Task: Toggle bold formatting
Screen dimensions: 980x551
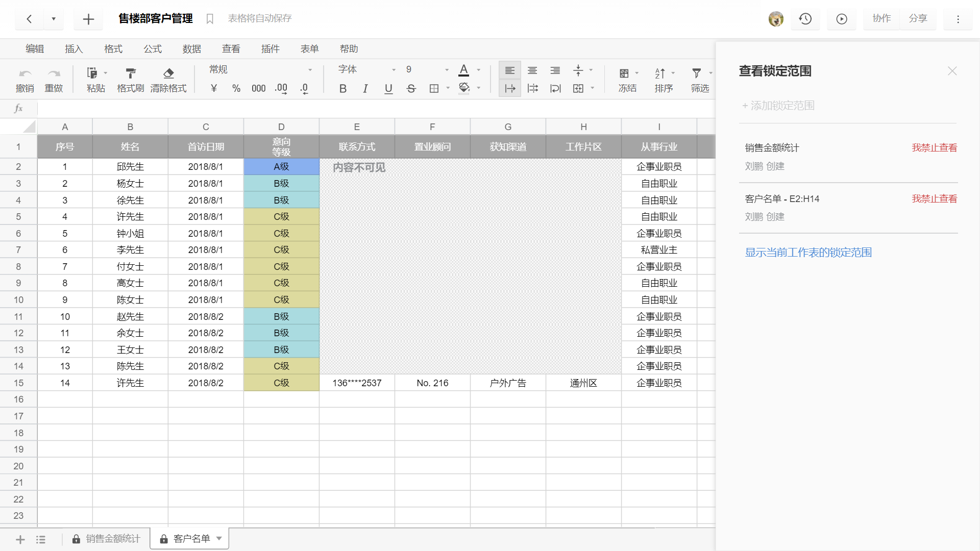Action: pyautogui.click(x=342, y=89)
